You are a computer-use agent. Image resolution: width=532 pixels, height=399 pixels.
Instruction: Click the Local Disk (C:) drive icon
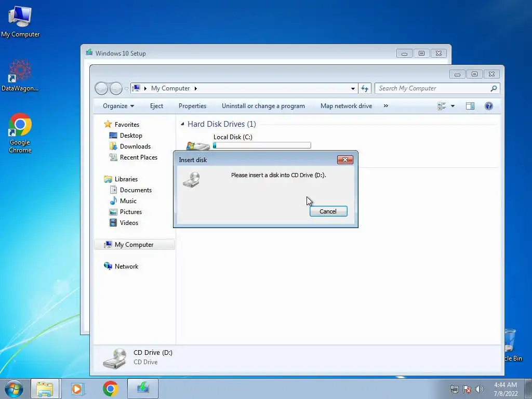pyautogui.click(x=198, y=146)
